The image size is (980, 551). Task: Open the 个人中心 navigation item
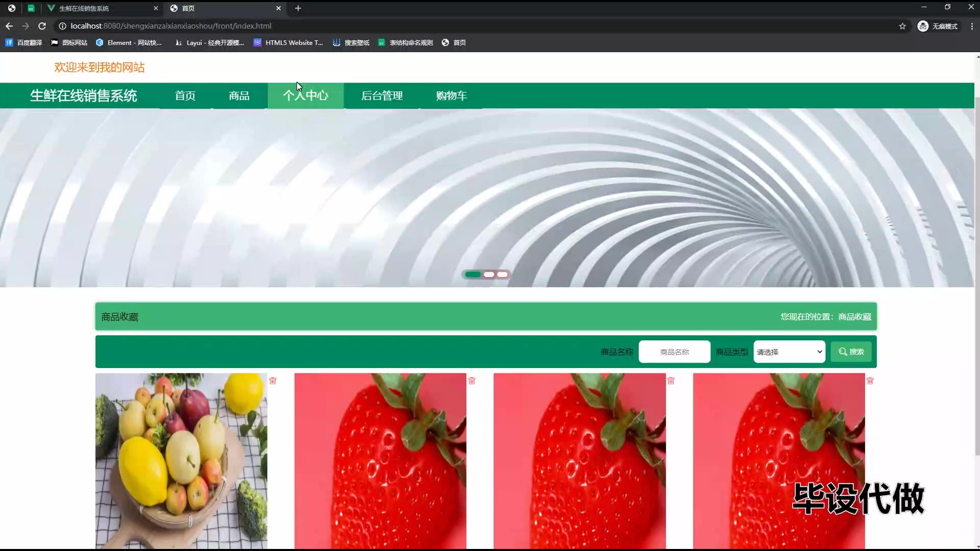click(x=306, y=96)
